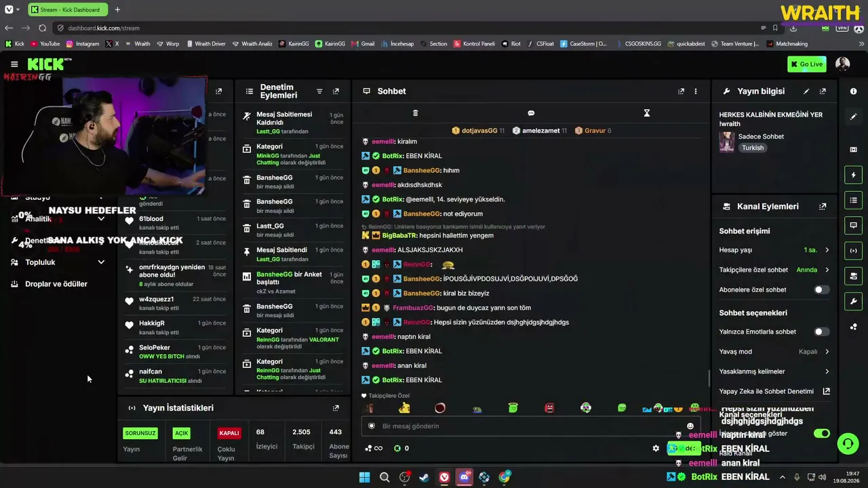Toggle Yalnızca Emotlarla sohbet switch
The image size is (868, 488).
pyautogui.click(x=821, y=331)
